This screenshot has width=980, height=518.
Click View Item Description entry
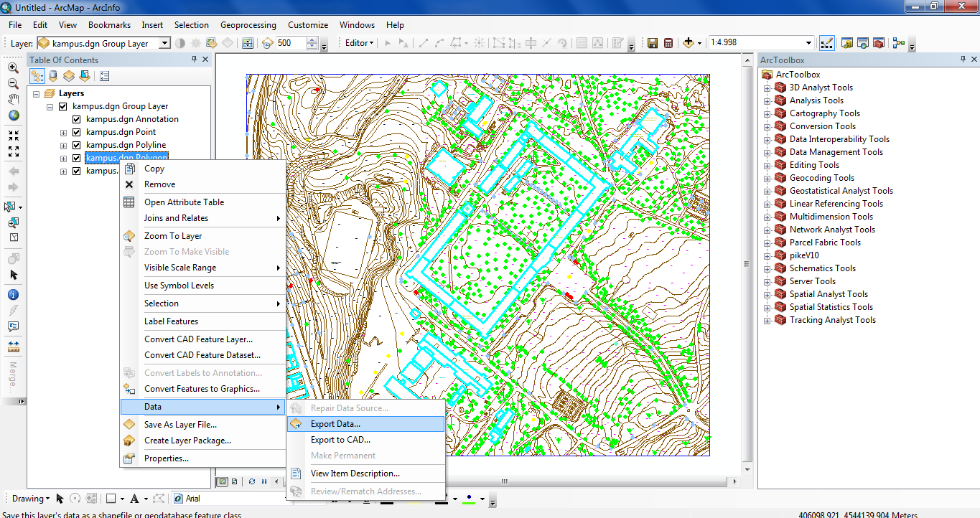pos(365,474)
